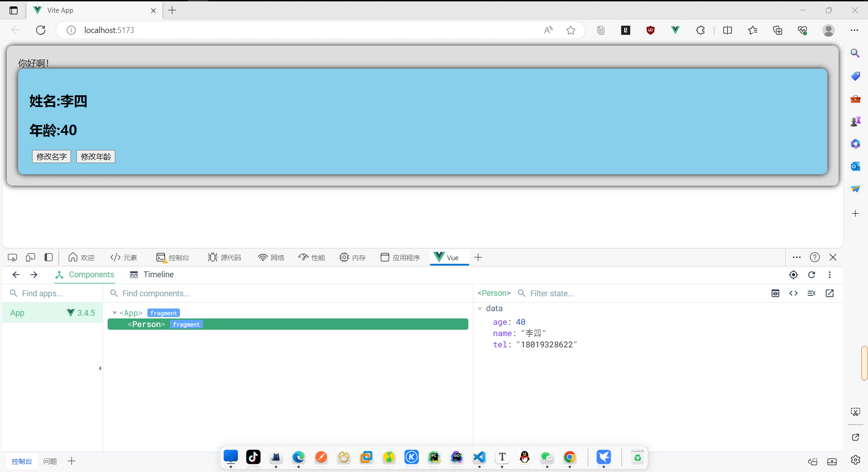Open the 控制台 devtools tab
Viewport: 868px width, 472px height.
click(173, 257)
